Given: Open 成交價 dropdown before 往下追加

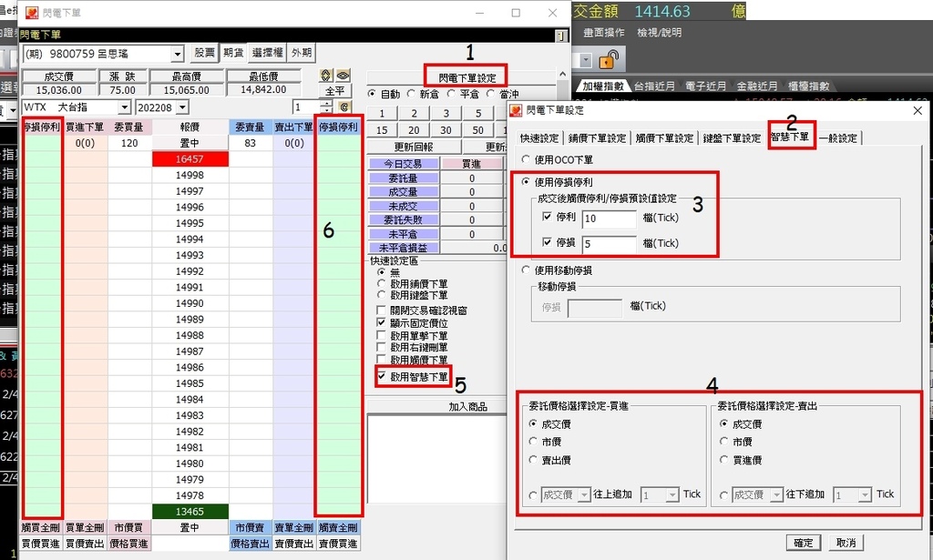Looking at the screenshot, I should [x=776, y=494].
